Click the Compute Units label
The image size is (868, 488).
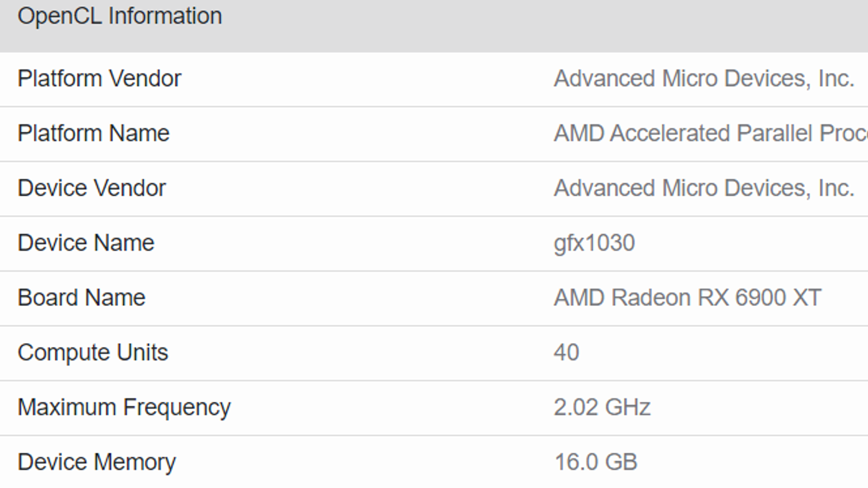click(93, 352)
